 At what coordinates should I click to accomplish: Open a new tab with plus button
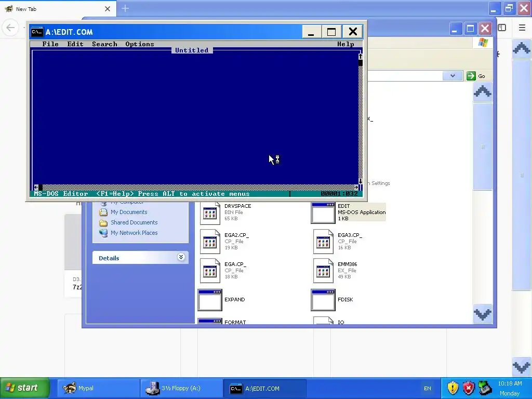point(125,8)
